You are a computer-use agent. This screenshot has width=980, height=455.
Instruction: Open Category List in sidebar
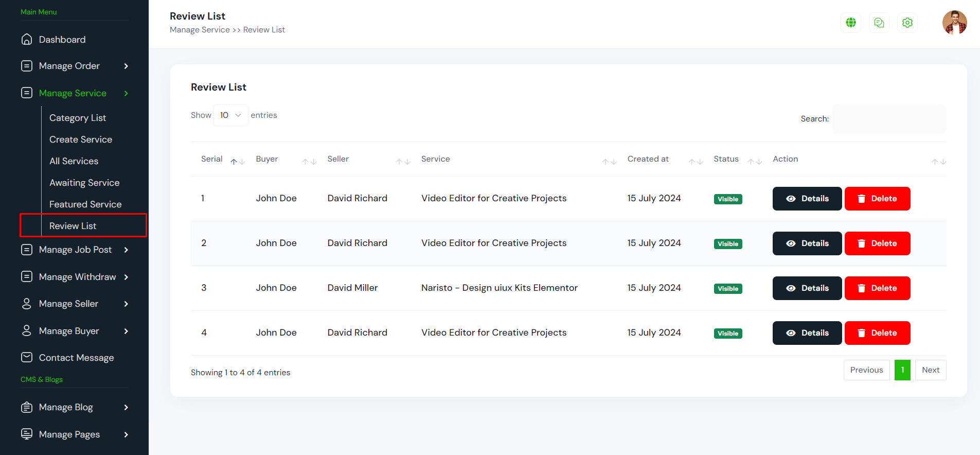(78, 118)
